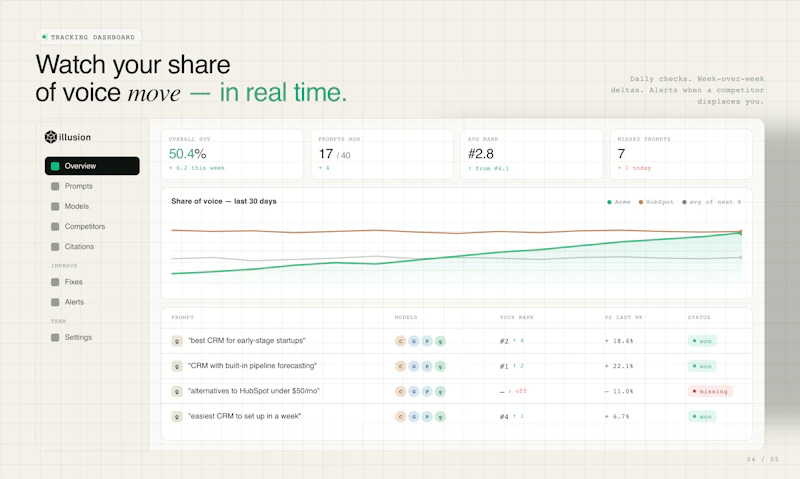Click the #1 rank value
The image size is (800, 479).
point(504,366)
